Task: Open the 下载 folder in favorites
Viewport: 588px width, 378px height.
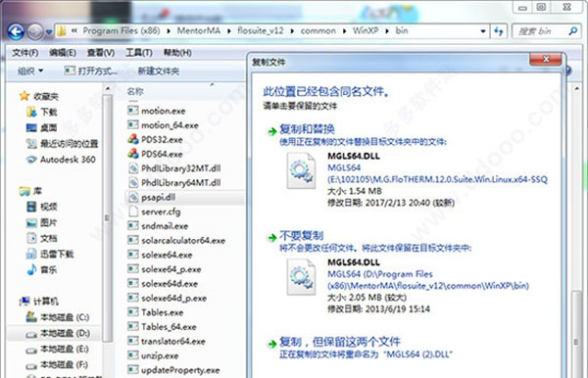Action: 41,112
